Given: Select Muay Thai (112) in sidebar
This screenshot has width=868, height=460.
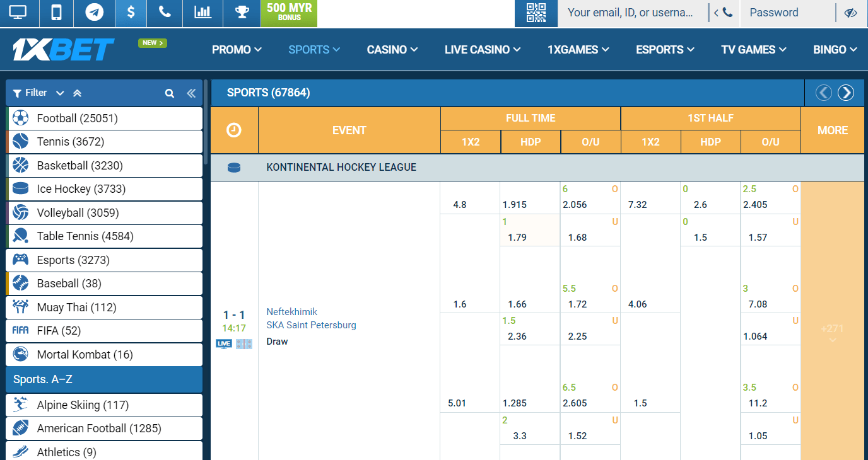Looking at the screenshot, I should pyautogui.click(x=104, y=308).
